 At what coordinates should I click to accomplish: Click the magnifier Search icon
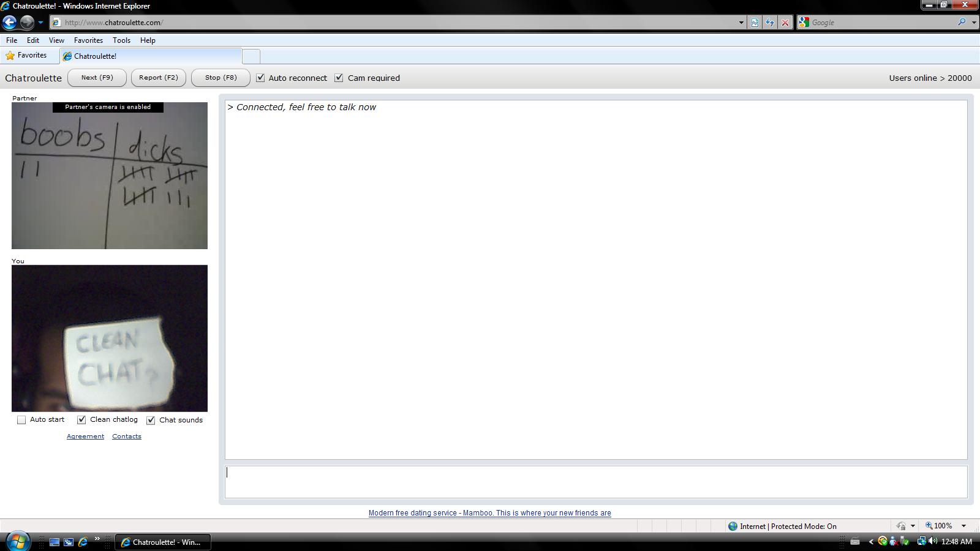pyautogui.click(x=962, y=22)
